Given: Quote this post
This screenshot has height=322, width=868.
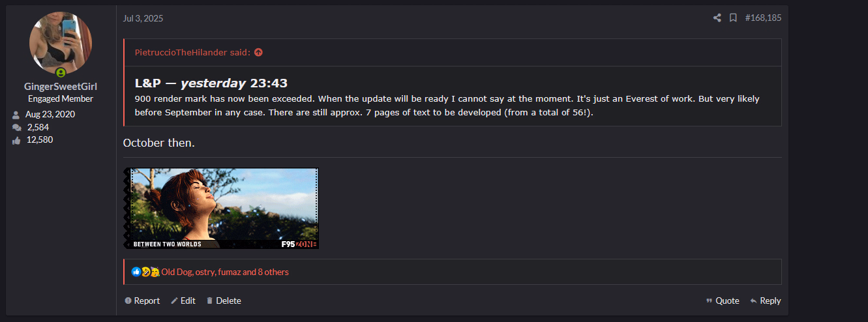Looking at the screenshot, I should tap(723, 300).
